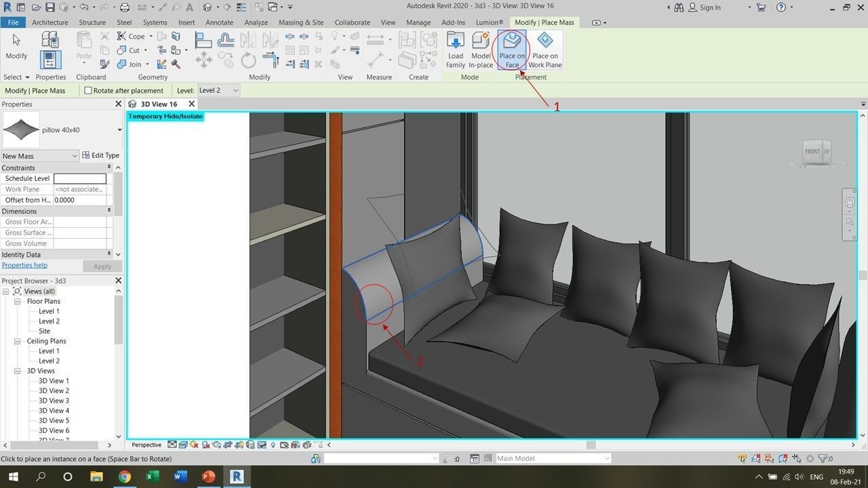Open the Level 2 placement dropdown
868x488 pixels.
(219, 91)
